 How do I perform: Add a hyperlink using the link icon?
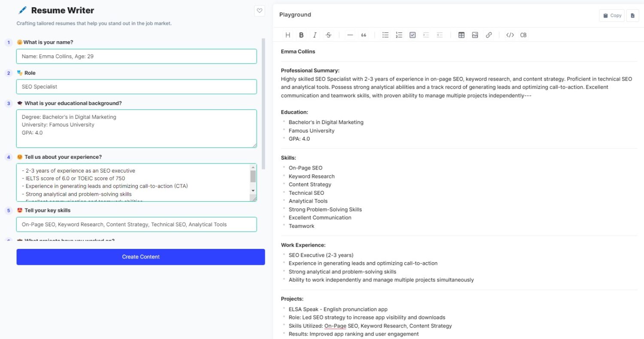[x=489, y=35]
